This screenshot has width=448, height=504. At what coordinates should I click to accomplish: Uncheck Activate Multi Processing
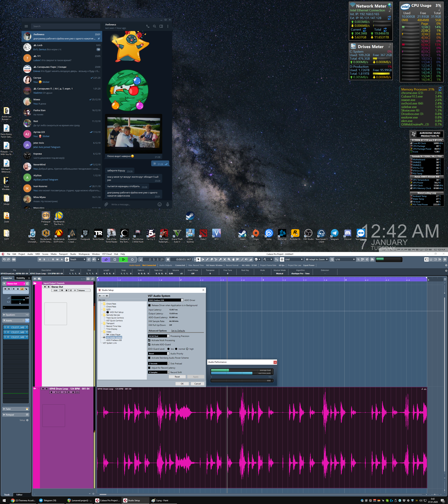149,340
